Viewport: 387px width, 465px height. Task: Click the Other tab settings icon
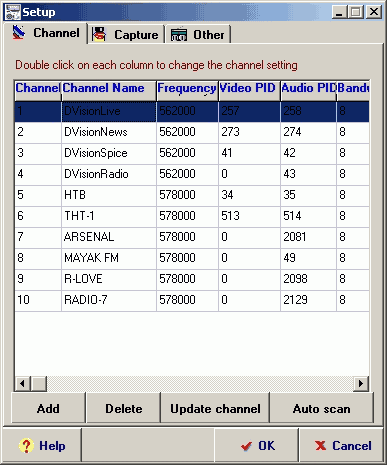coord(179,34)
